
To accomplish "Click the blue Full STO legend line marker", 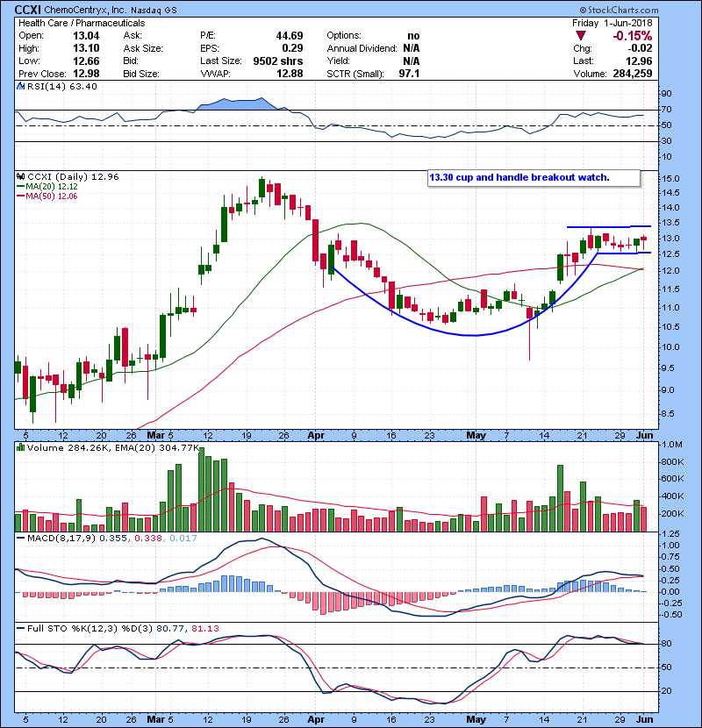I will pyautogui.click(x=20, y=628).
